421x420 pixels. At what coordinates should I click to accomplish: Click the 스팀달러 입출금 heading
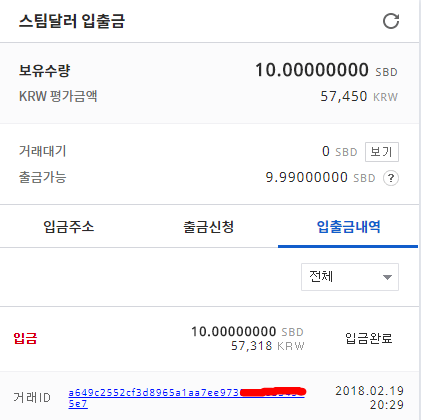tap(72, 21)
